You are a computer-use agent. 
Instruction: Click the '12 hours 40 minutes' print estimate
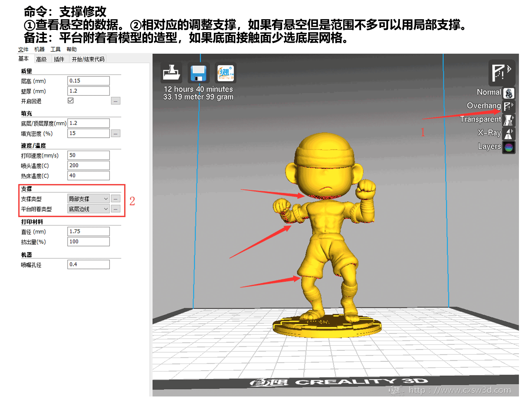click(x=198, y=89)
